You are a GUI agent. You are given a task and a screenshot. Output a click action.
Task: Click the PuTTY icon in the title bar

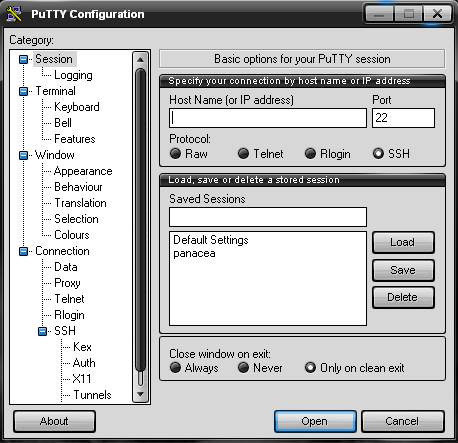tap(14, 14)
